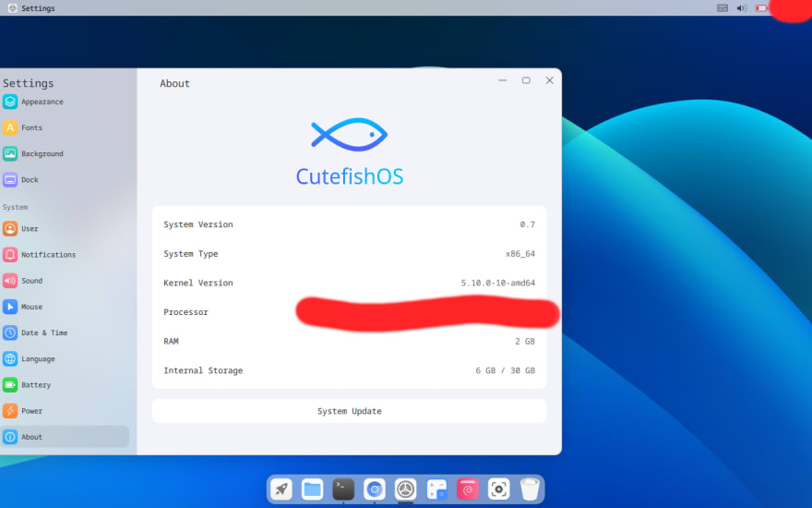Go to Background settings in sidebar
Image resolution: width=812 pixels, height=508 pixels.
click(x=65, y=153)
